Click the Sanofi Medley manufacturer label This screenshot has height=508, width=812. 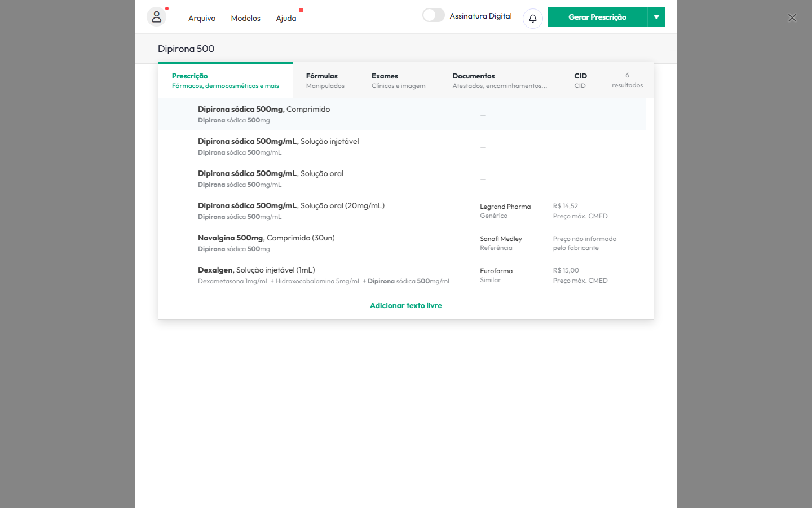tap(501, 239)
